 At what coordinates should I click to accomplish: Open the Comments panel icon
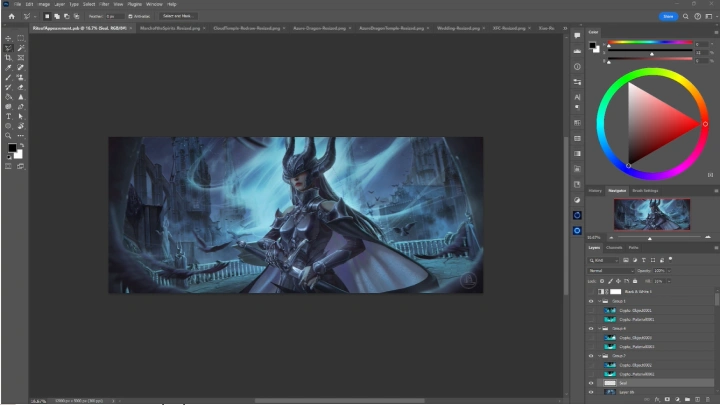pyautogui.click(x=577, y=36)
